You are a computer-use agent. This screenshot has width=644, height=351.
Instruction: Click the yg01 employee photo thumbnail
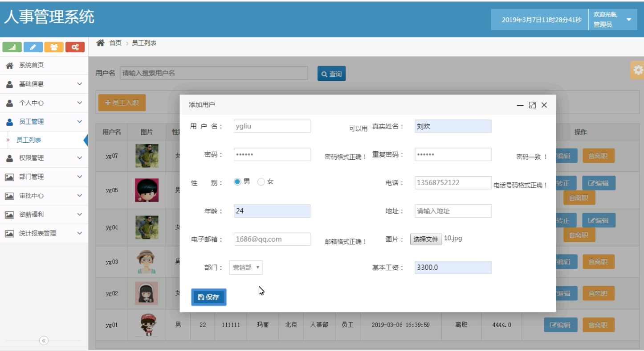coord(147,325)
